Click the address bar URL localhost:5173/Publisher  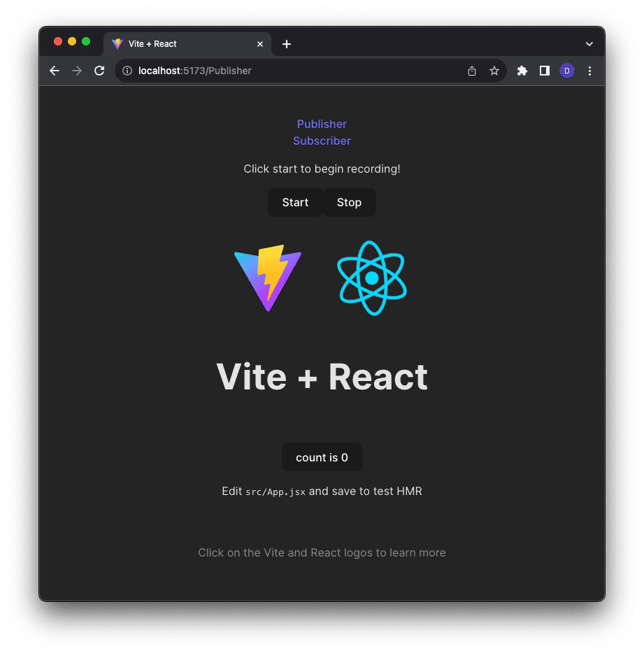[x=195, y=71]
